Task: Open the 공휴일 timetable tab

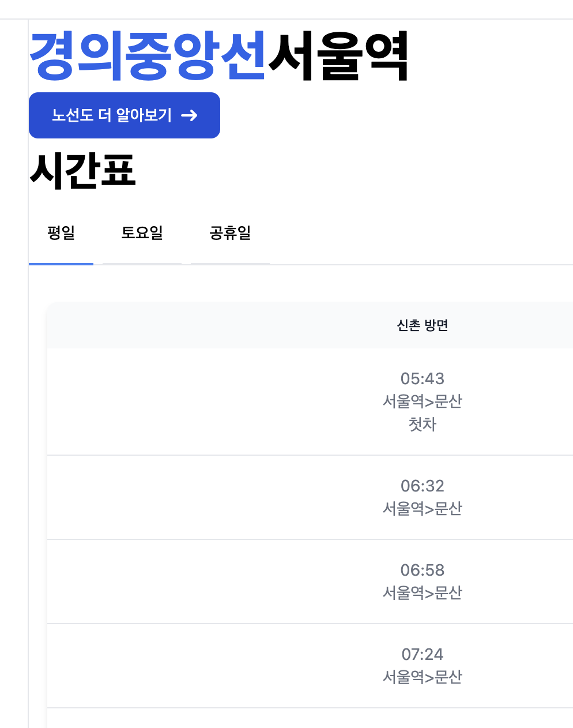Action: click(x=230, y=233)
